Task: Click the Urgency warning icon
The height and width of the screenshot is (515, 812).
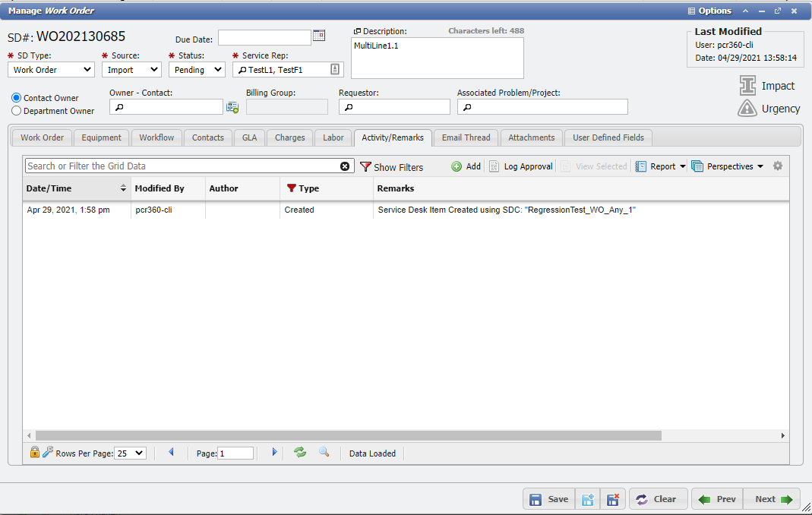Action: click(x=747, y=109)
